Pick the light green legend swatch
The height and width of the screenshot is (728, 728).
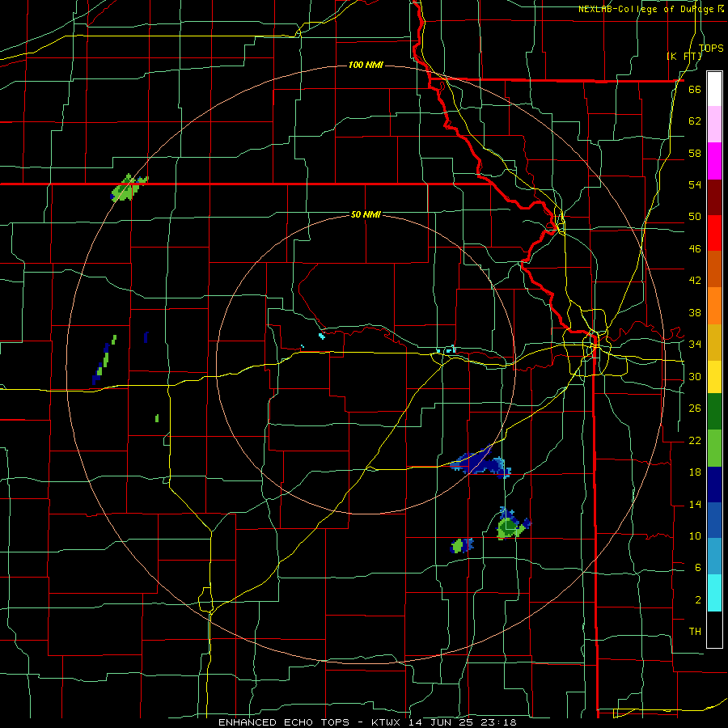click(x=714, y=447)
